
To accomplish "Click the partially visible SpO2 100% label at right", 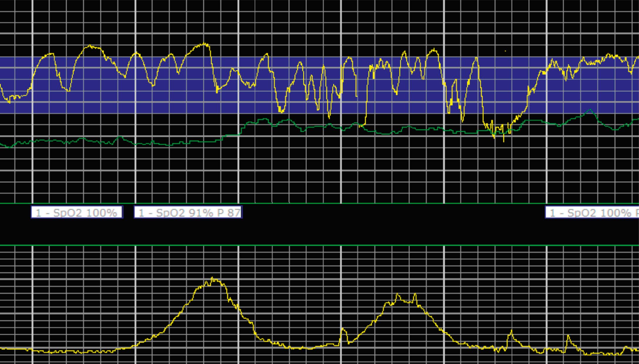I will [x=592, y=212].
